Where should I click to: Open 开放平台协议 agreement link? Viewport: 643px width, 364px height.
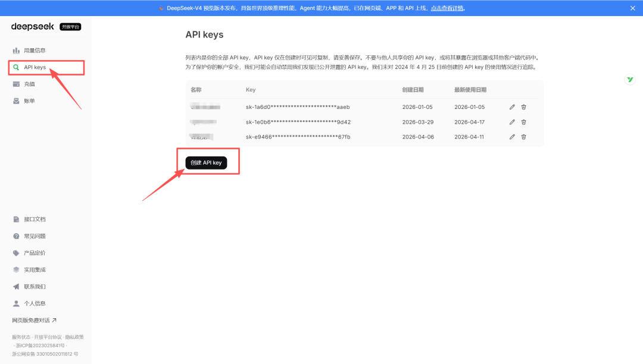click(x=48, y=337)
